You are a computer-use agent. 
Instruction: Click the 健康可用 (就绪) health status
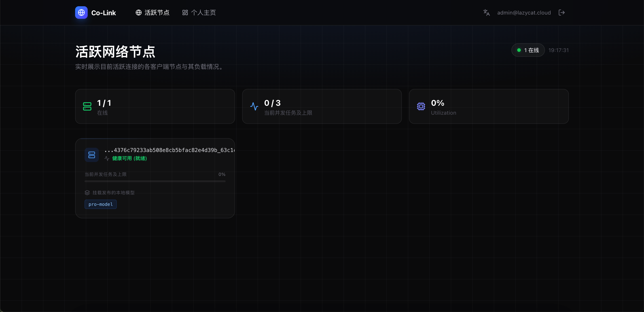click(129, 158)
